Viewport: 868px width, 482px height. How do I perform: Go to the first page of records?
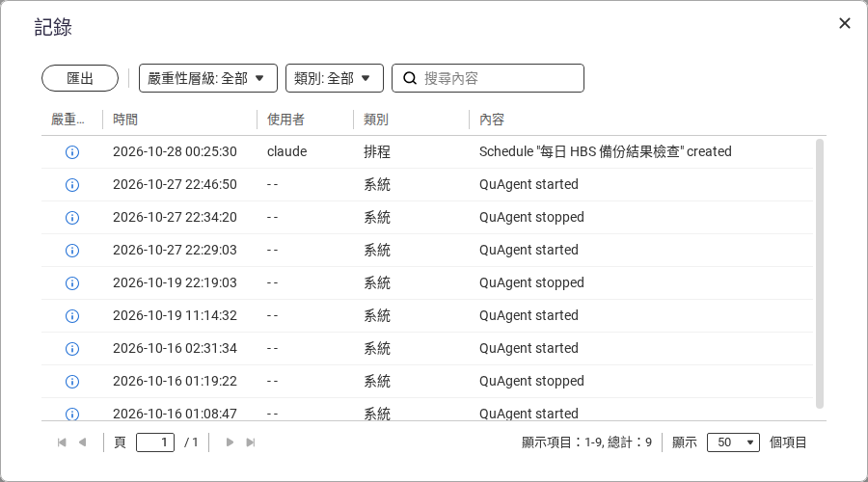[x=62, y=442]
